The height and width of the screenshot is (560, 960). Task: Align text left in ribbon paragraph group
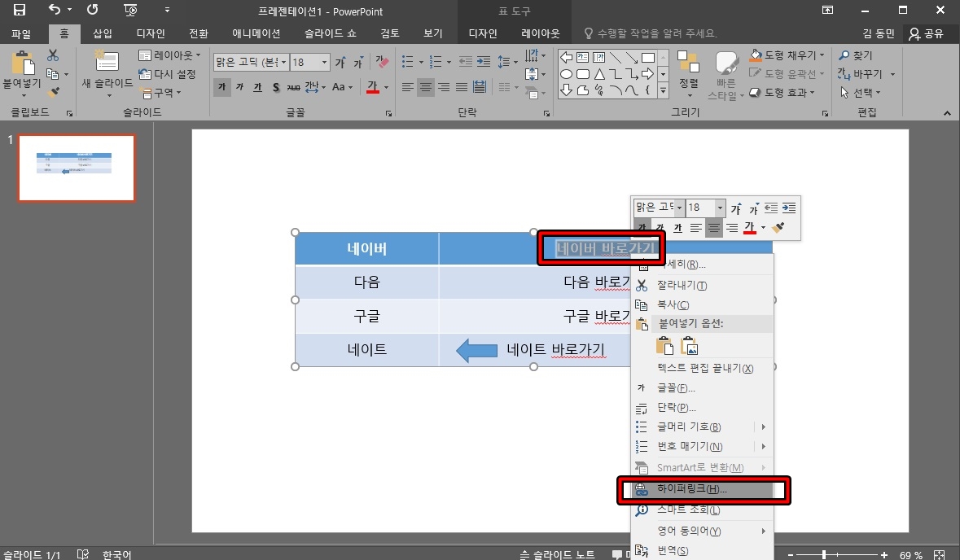point(408,88)
